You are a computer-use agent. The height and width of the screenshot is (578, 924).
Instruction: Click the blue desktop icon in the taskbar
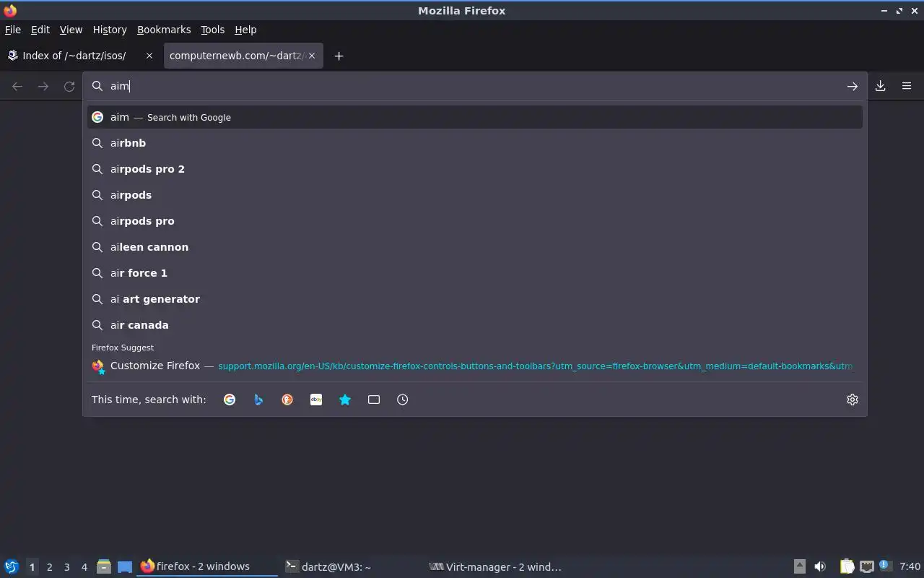click(x=125, y=566)
